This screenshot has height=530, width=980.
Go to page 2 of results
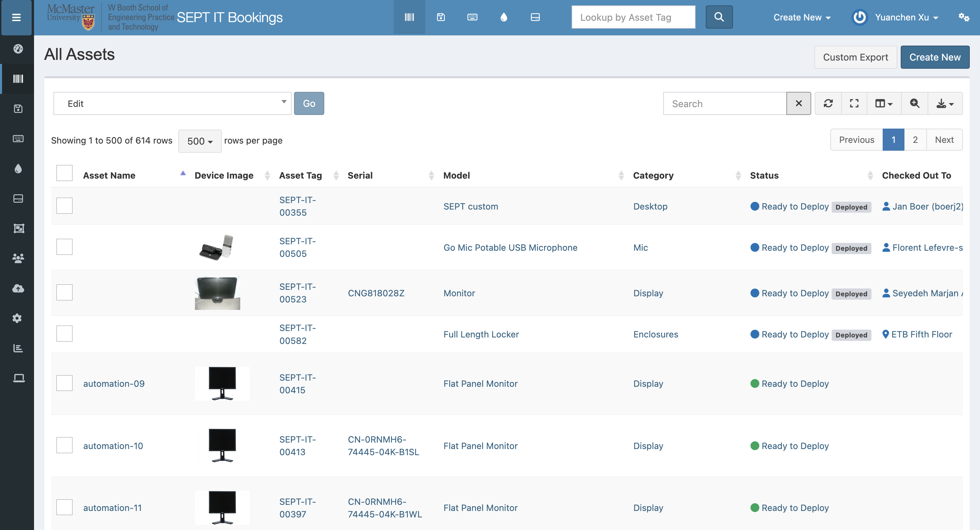click(915, 140)
